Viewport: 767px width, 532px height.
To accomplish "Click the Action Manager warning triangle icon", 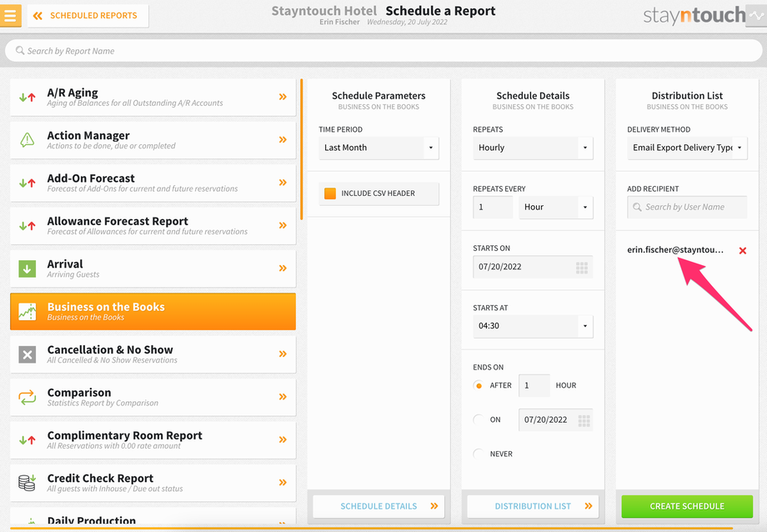I will pyautogui.click(x=28, y=140).
